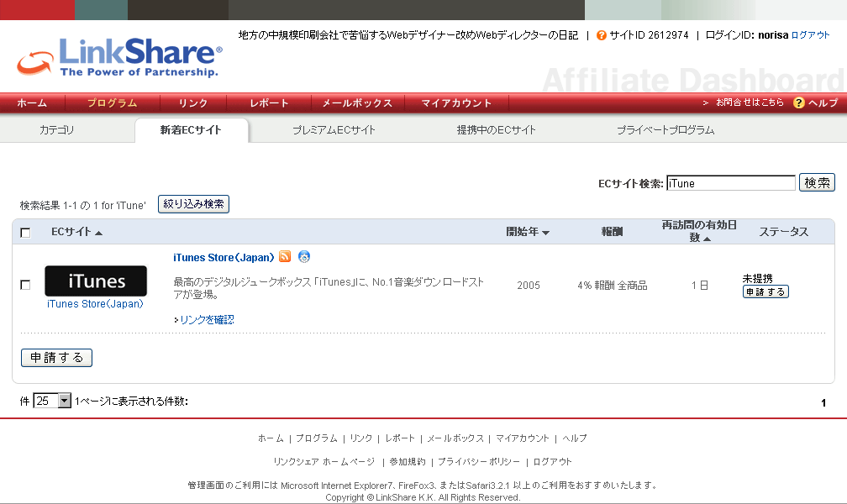Open the リンク menu in red navigation bar
Screen dimensions: 847x504
[x=193, y=103]
